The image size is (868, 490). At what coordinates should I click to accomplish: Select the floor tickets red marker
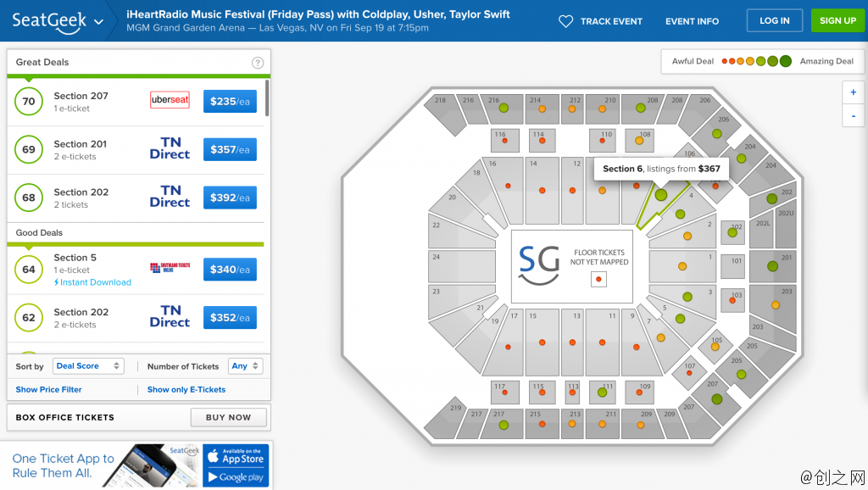(598, 279)
